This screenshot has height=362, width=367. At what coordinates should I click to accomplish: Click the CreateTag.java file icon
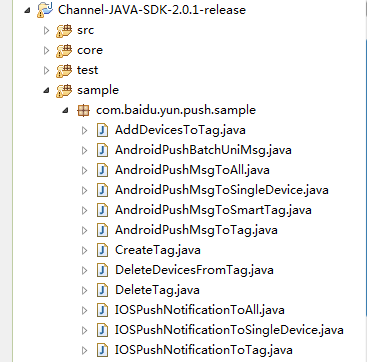point(102,250)
